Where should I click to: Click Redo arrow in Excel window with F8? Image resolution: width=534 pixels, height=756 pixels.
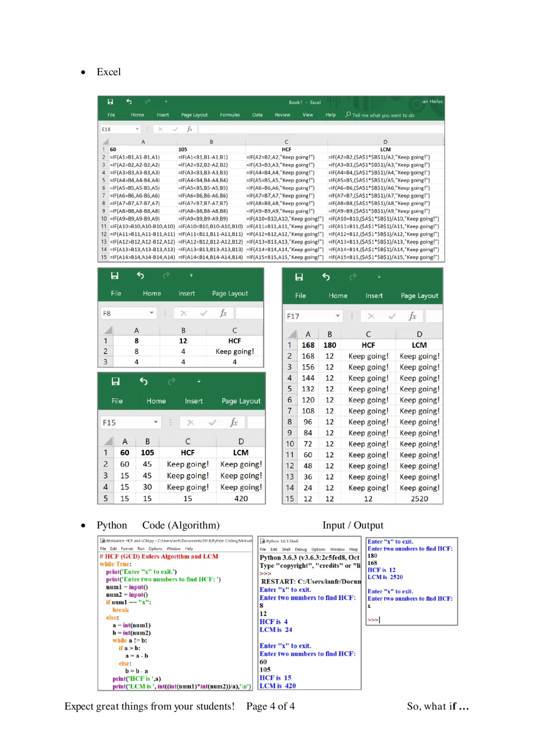(x=166, y=276)
